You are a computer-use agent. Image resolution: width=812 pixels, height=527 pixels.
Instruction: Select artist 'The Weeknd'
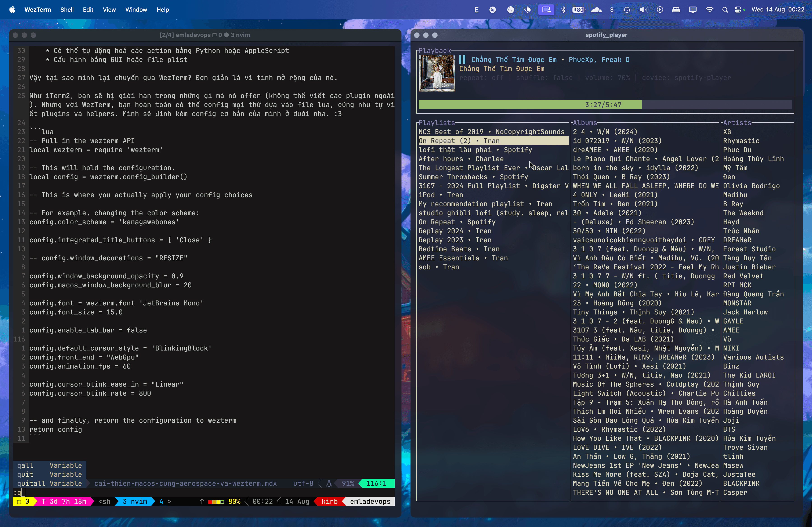pyautogui.click(x=743, y=213)
